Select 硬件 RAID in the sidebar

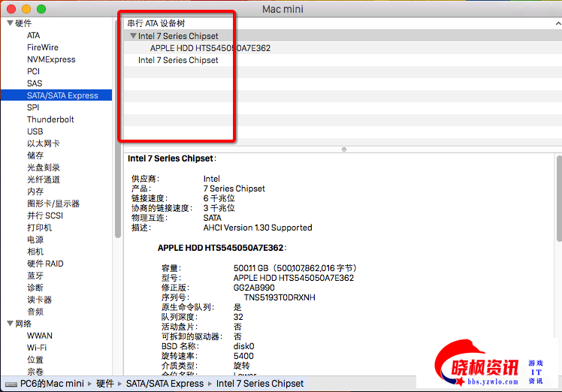pyautogui.click(x=45, y=264)
